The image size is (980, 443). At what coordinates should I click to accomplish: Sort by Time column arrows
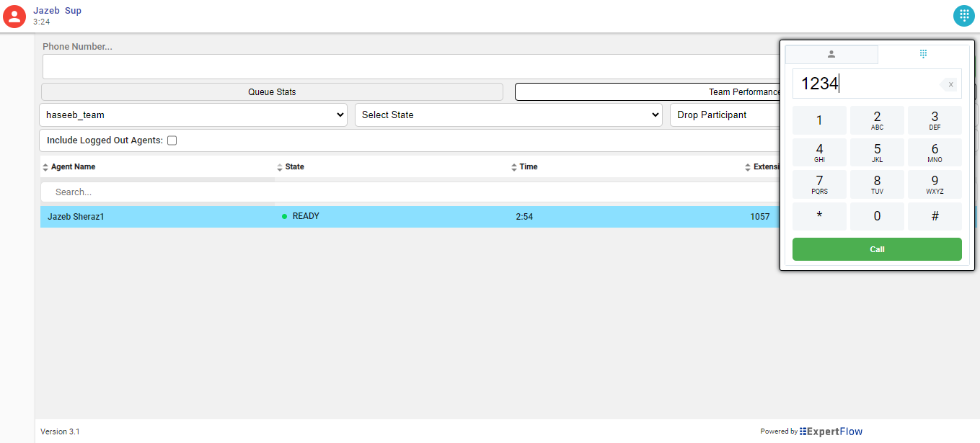(514, 167)
